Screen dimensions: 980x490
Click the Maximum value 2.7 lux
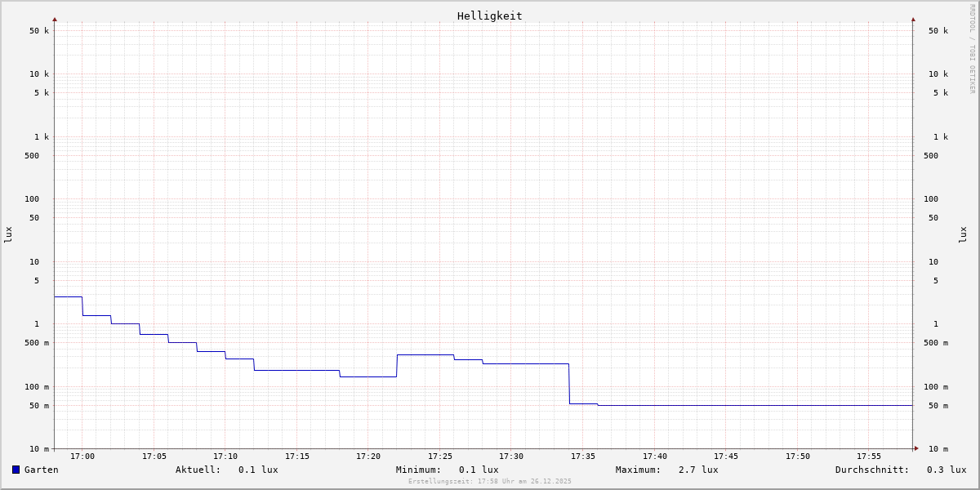(x=698, y=470)
